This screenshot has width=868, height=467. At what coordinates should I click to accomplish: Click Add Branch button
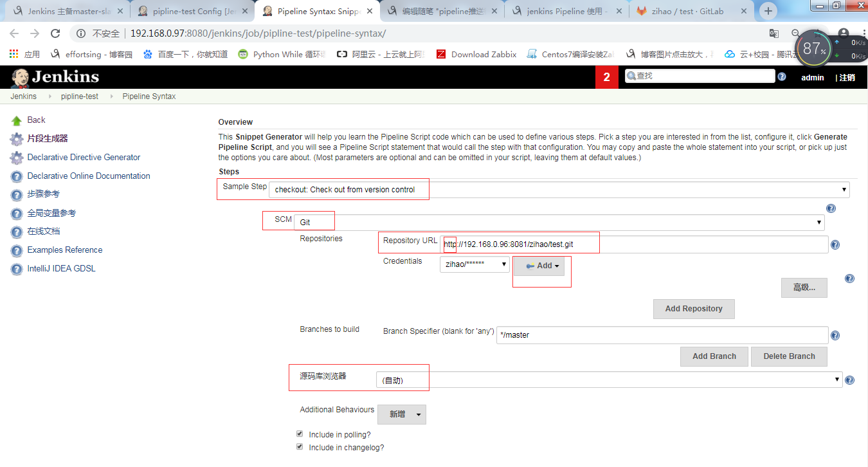pos(714,356)
